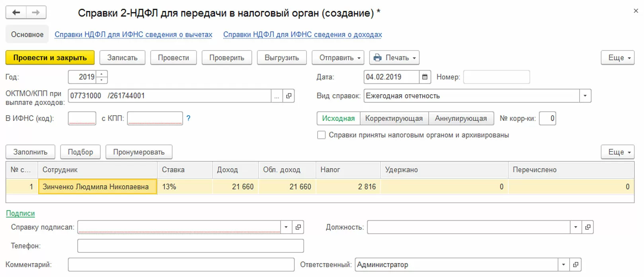Screen dimensions: 644x277
Task: Expand the Вид справок dropdown
Action: pos(585,96)
